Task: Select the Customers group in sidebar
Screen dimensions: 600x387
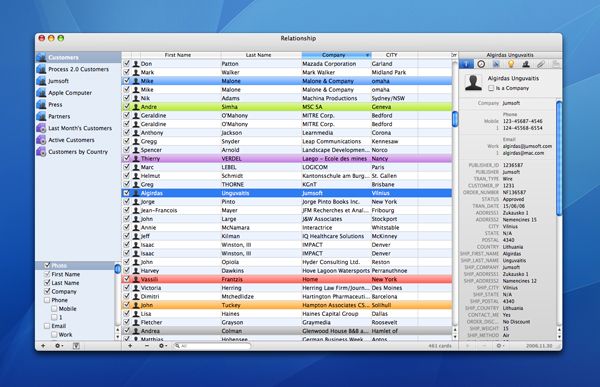Action: pyautogui.click(x=78, y=57)
